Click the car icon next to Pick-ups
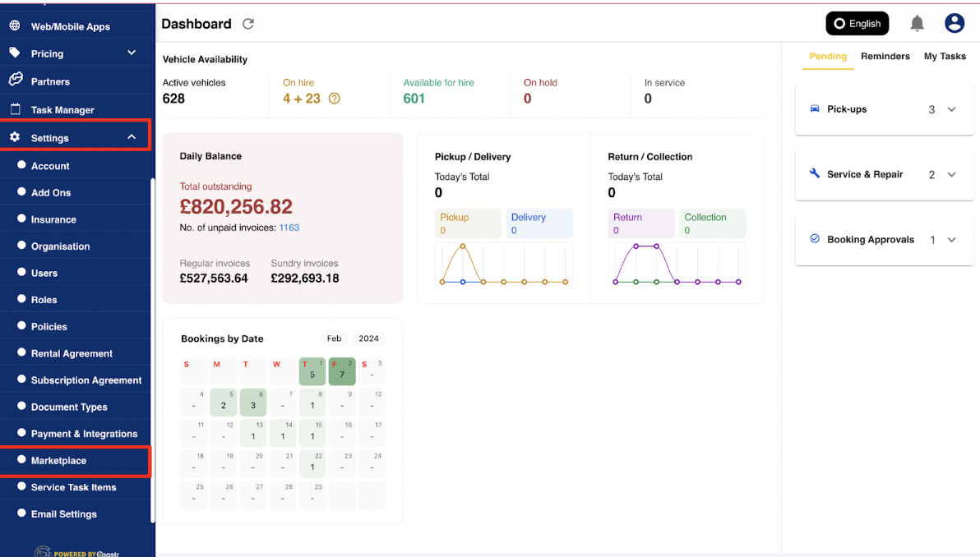Viewport: 980px width, 557px height. [814, 108]
